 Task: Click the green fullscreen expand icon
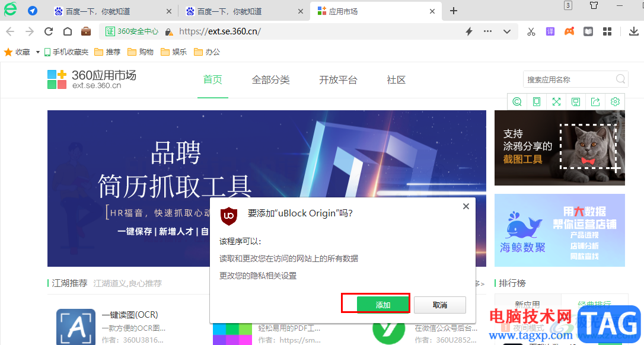[556, 101]
